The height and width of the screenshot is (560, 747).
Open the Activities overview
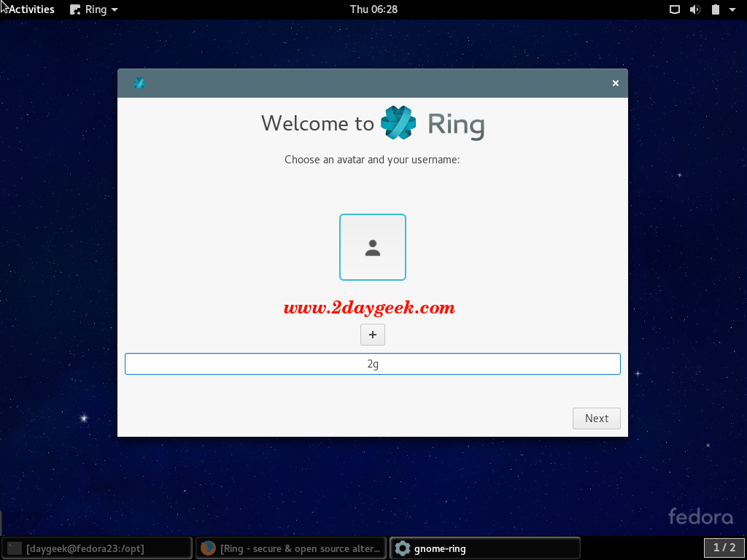pyautogui.click(x=31, y=9)
